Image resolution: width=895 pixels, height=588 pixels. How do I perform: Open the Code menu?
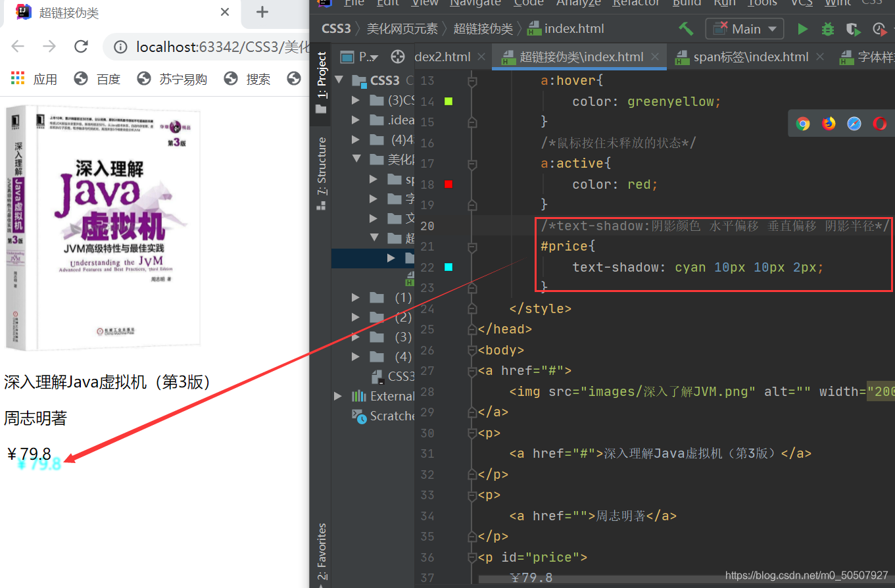[x=529, y=3]
